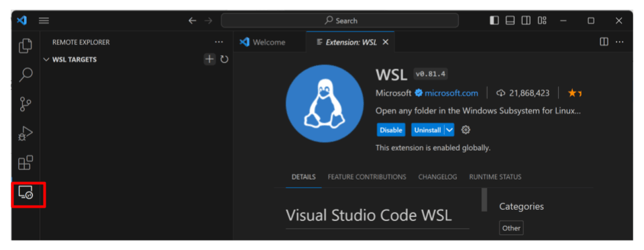
Task: Uninstall the WSL extension
Action: (x=427, y=130)
